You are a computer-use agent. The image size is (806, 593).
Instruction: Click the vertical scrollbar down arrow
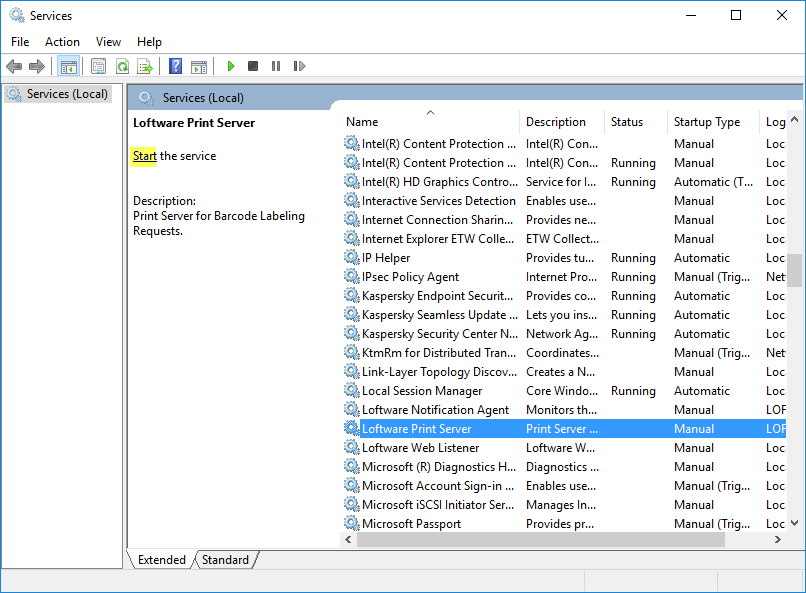795,523
